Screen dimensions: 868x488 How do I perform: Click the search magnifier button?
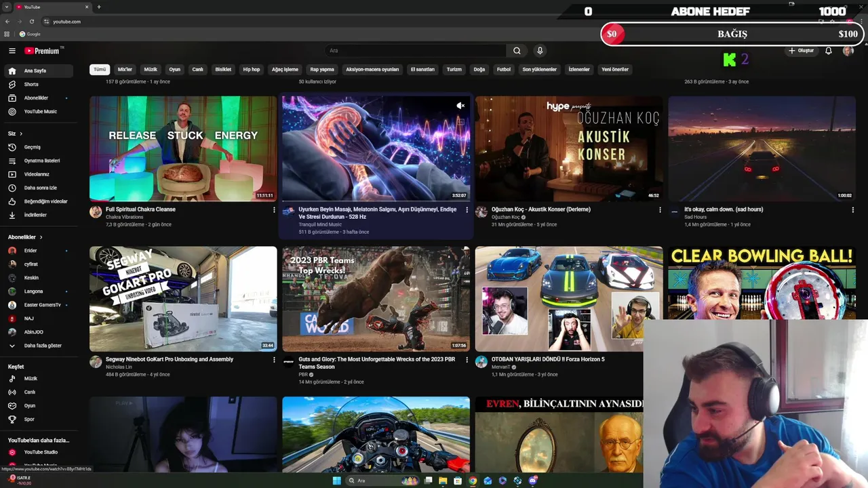517,51
